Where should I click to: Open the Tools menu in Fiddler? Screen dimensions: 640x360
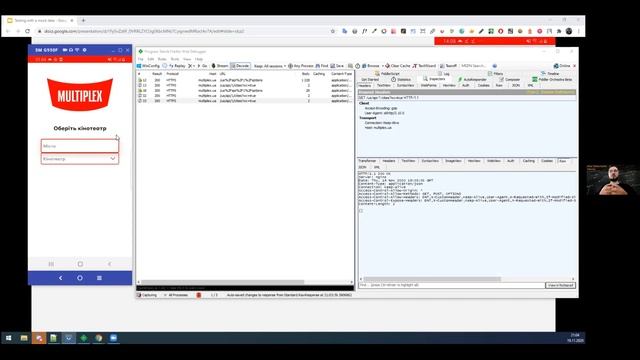175,59
